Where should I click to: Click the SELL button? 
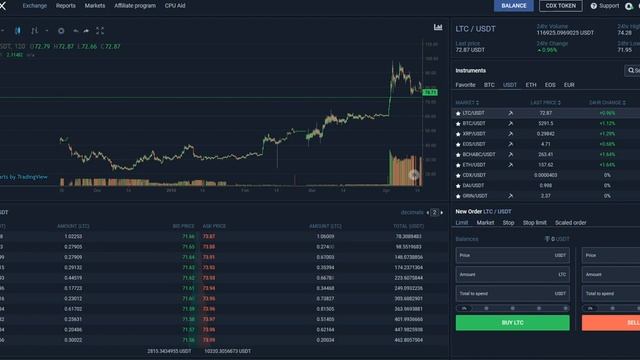pyautogui.click(x=611, y=322)
